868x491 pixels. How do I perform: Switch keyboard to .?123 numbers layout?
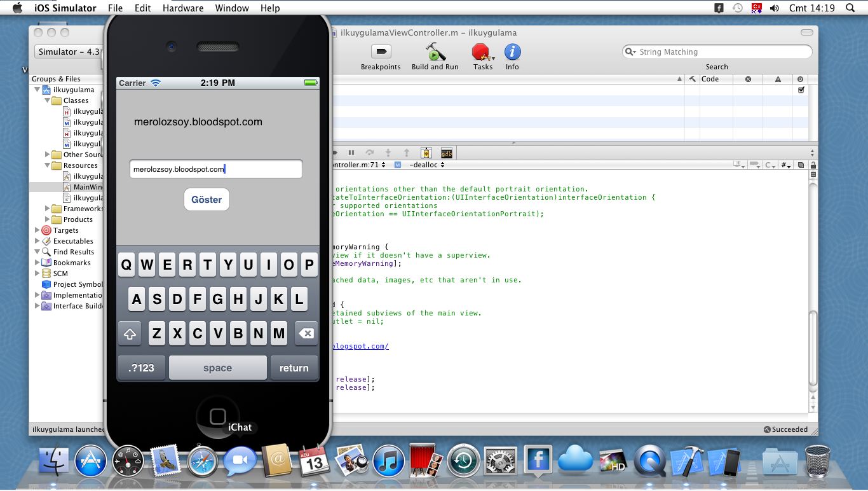click(141, 368)
